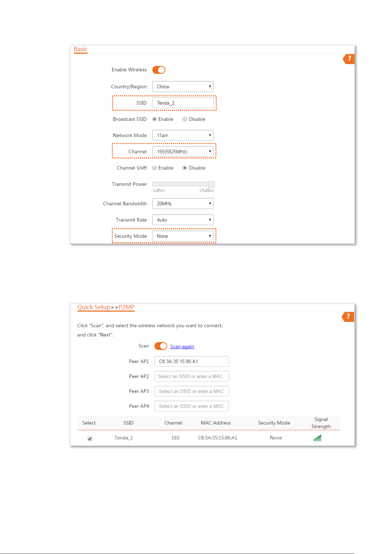The height and width of the screenshot is (554, 392).
Task: Toggle the Enable Wireless switch
Action: click(x=159, y=70)
